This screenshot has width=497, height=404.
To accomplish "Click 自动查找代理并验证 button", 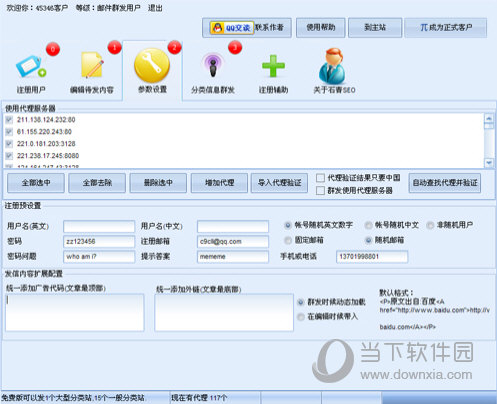I will point(445,183).
